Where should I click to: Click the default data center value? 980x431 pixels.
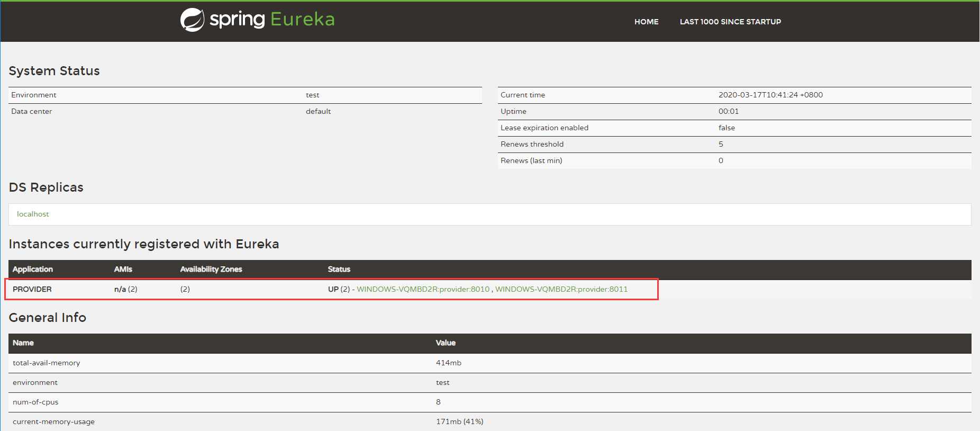pos(318,111)
